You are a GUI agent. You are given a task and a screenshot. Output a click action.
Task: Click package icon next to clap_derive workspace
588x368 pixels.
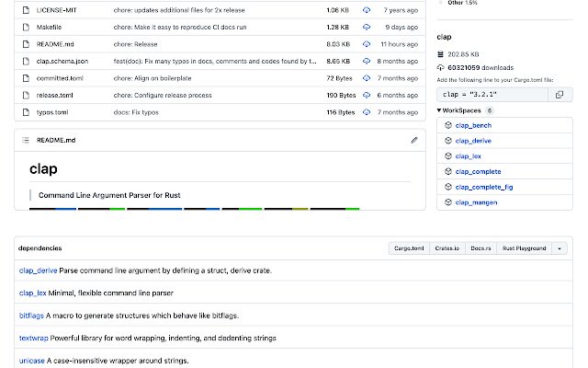click(x=447, y=141)
